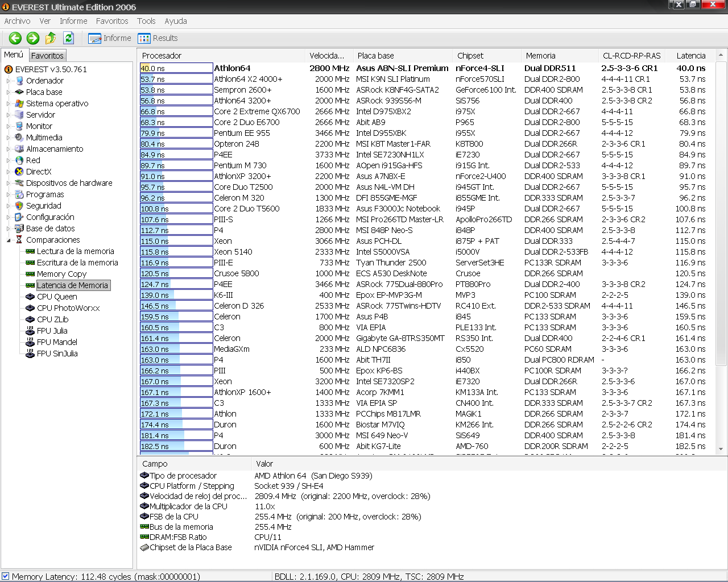
Task: Expand the Programas tree node
Action: (9, 194)
